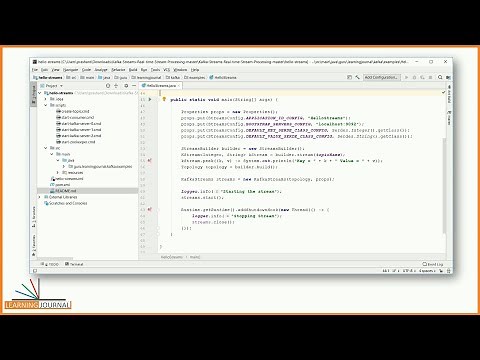Close the HelloStreams.java tab
Screen dimensions: 480x360
pos(179,86)
